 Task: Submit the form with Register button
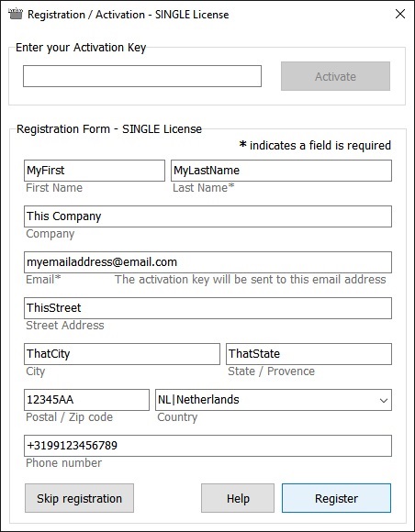(x=336, y=498)
